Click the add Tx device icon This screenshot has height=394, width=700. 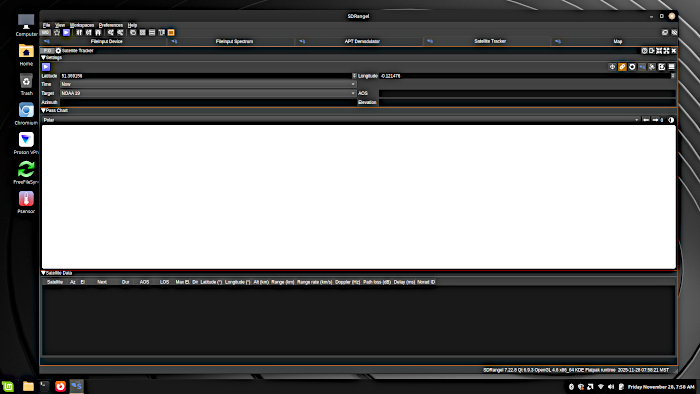click(88, 33)
